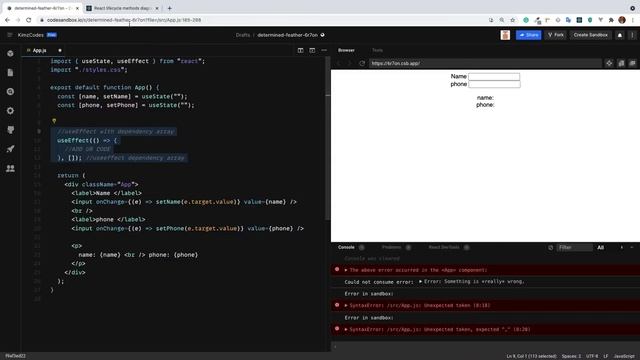Click the preview URL address bar
Screen dimensions: 640x360
coord(485,63)
